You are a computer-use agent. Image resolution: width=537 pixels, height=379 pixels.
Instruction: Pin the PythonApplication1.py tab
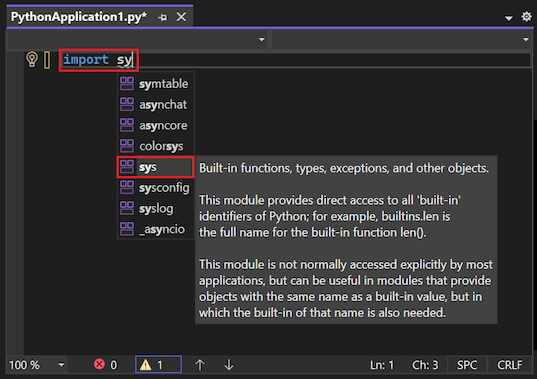[x=163, y=17]
